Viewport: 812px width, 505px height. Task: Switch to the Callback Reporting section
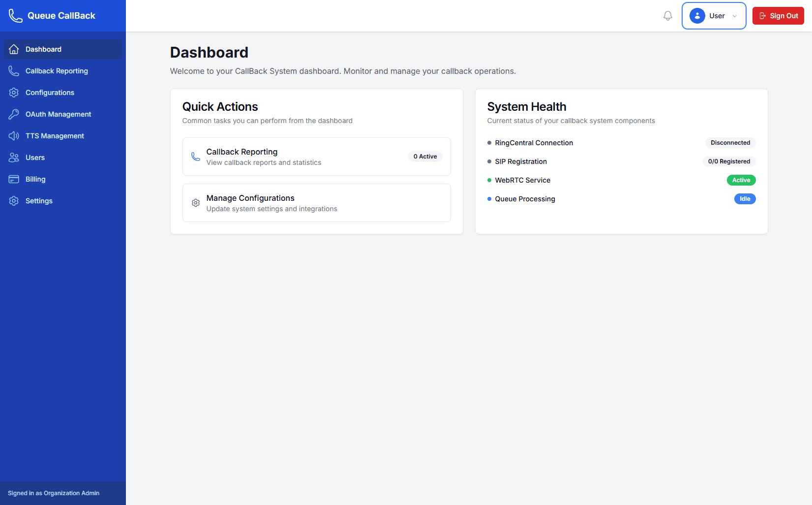[x=57, y=70]
